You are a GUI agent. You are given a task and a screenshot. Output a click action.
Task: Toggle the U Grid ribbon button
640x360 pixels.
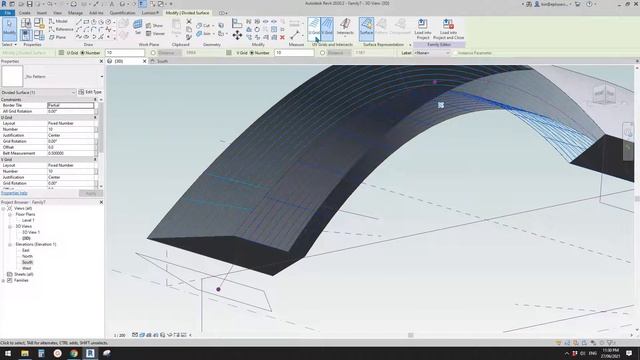[314, 28]
